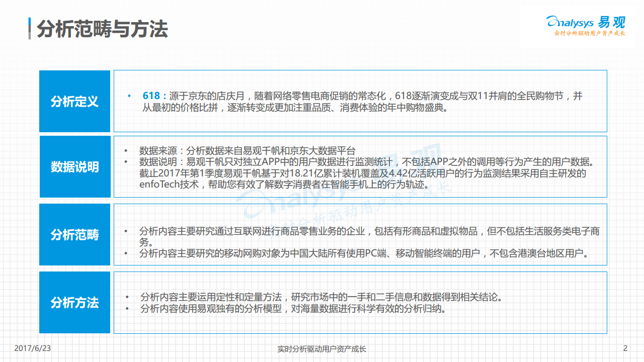Image resolution: width=644 pixels, height=362 pixels.
Task: Select the 数据来源 bullet line
Action: (247, 150)
